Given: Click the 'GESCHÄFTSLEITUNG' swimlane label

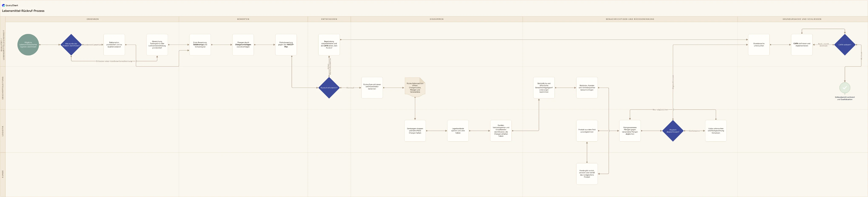Looking at the screenshot, I should [x=3, y=88].
